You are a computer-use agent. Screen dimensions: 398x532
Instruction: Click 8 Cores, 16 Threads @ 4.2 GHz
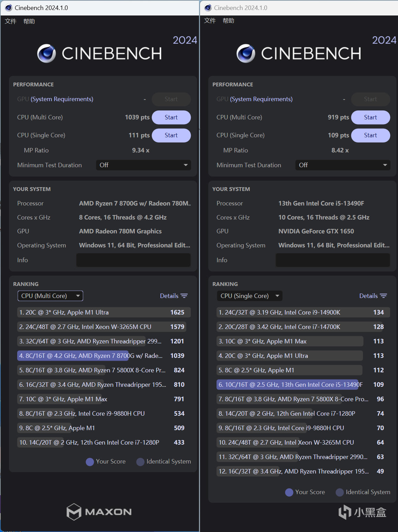point(123,217)
